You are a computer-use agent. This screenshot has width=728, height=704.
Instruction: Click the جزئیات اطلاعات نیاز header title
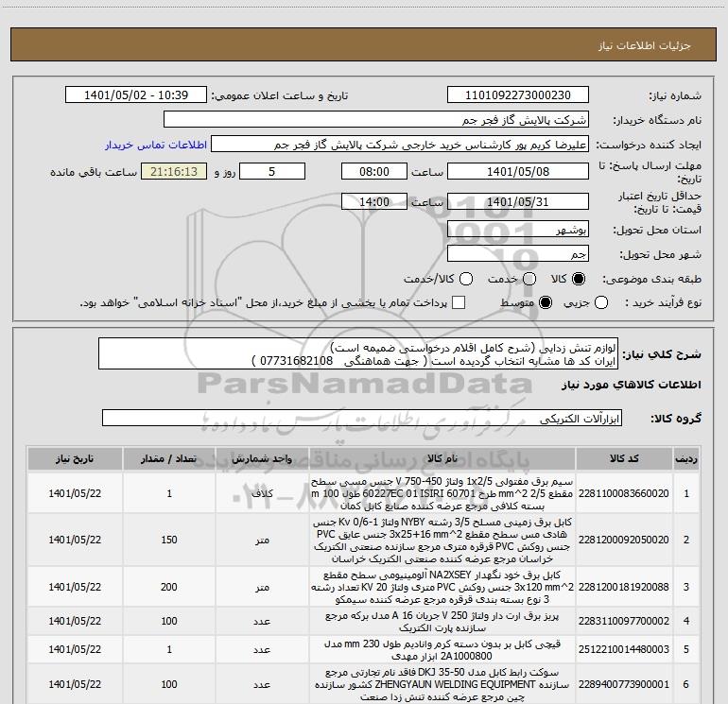(644, 45)
